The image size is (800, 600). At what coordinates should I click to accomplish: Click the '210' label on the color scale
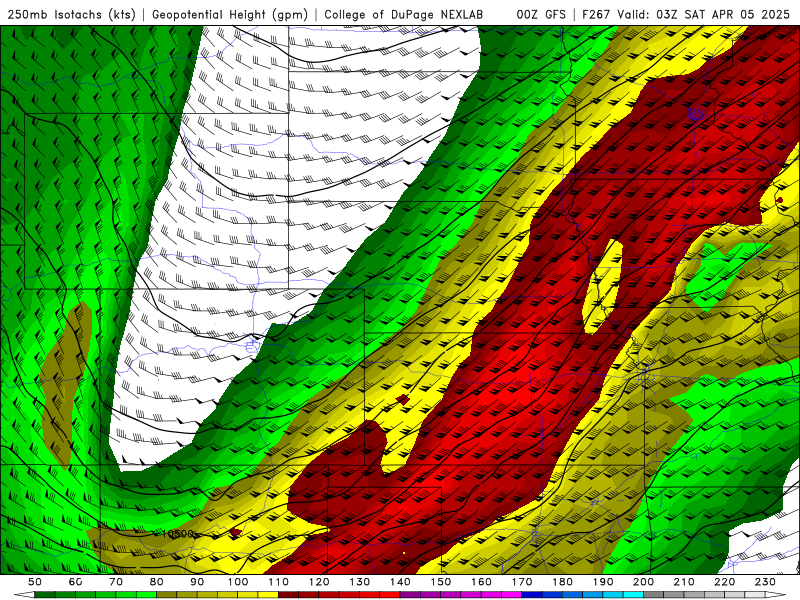pos(684,582)
